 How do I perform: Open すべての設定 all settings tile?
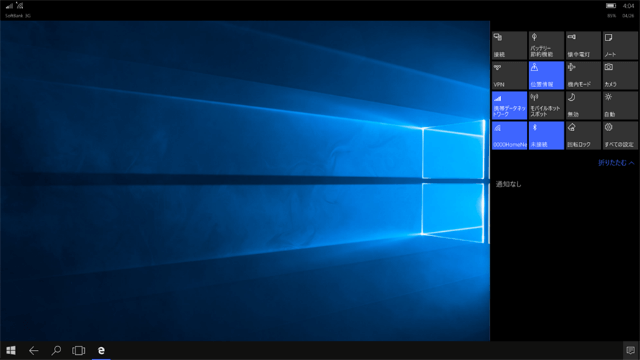[620, 136]
